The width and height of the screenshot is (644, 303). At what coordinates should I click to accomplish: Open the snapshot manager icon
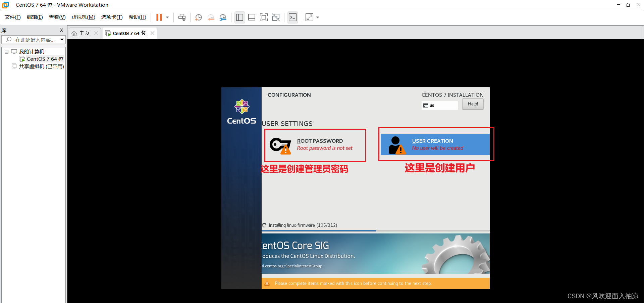[223, 17]
